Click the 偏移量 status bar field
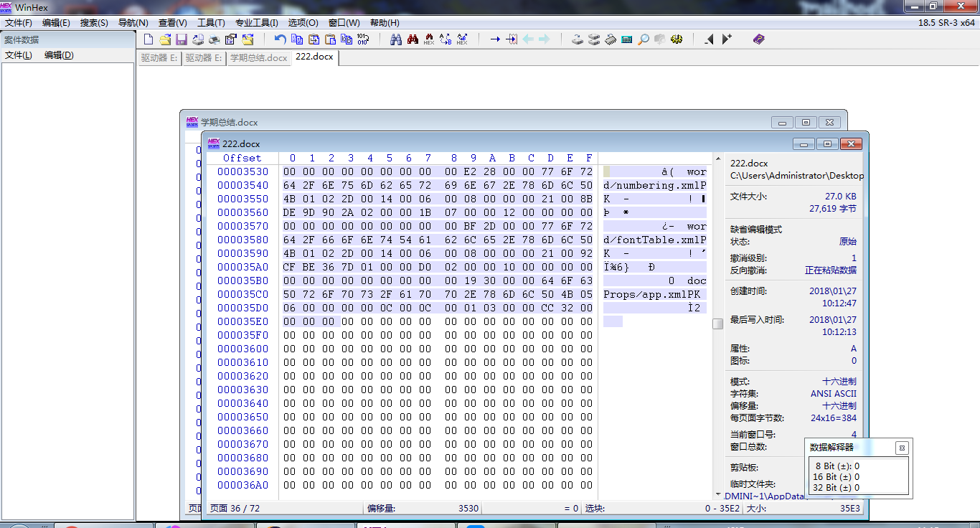The image size is (980, 528). [423, 508]
